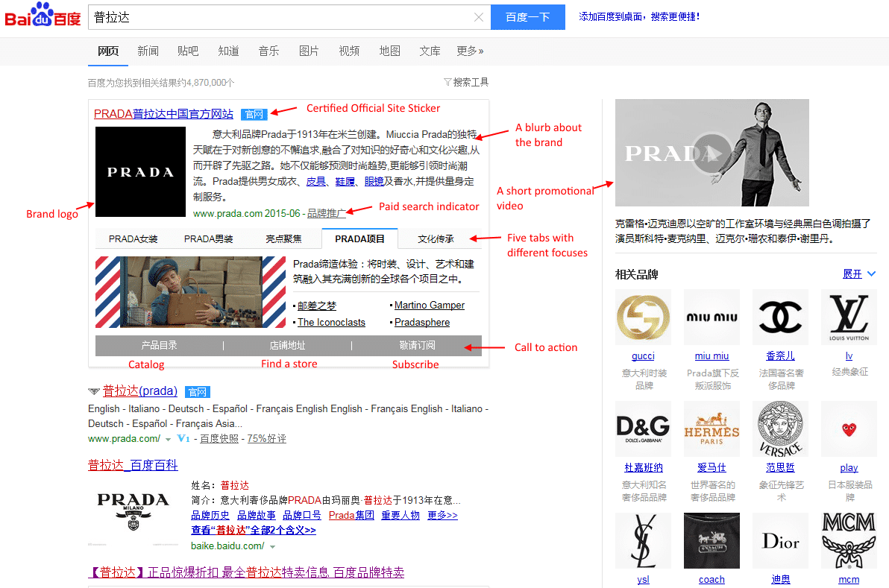889x588 pixels.
Task: Click the Prada triangle favicon
Action: click(x=93, y=391)
